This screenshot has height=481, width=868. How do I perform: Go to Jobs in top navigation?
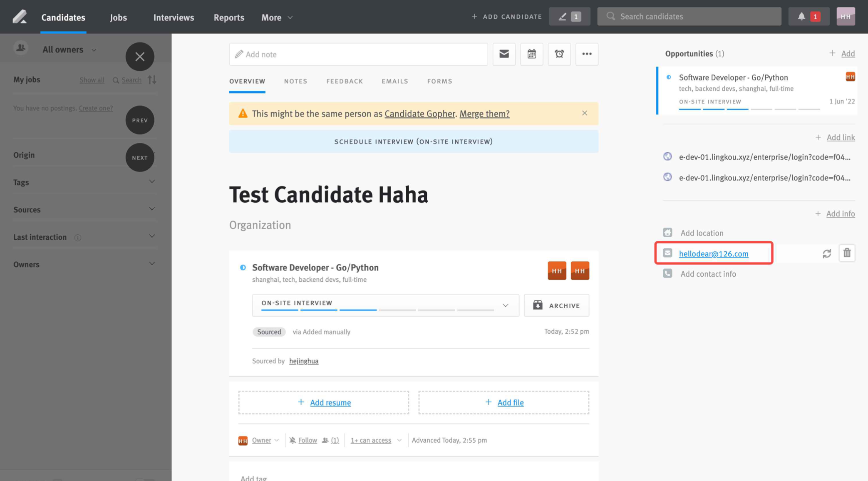(x=119, y=17)
